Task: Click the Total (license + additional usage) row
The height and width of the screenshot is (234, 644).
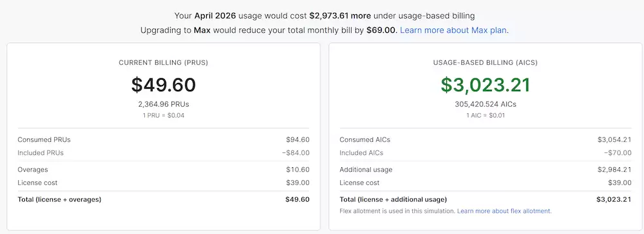Action: point(486,199)
